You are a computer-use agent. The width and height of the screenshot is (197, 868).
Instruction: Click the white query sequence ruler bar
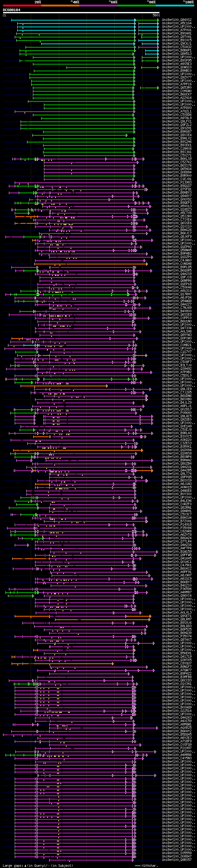(81, 13)
